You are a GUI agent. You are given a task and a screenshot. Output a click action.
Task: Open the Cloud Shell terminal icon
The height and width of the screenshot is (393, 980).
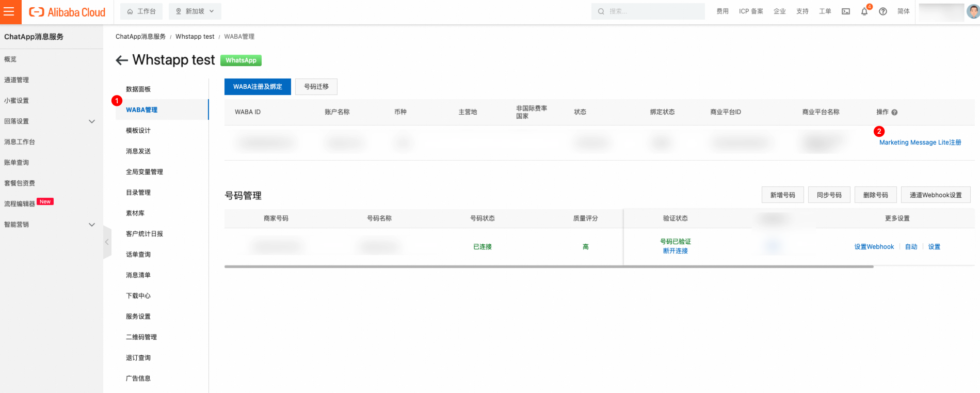click(846, 11)
